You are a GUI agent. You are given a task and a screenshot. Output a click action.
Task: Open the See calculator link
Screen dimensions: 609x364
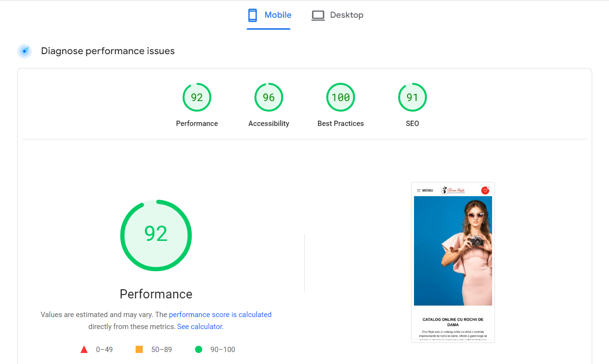(x=199, y=326)
